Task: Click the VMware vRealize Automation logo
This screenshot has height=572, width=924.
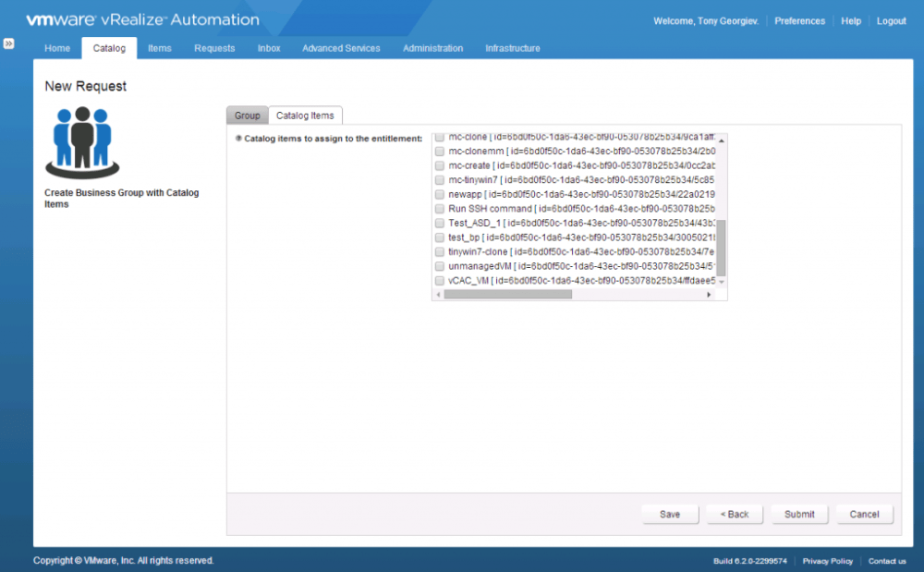Action: [x=142, y=19]
